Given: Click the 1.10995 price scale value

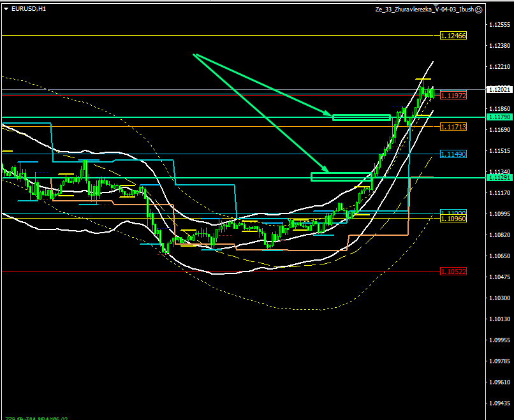Looking at the screenshot, I should coord(499,214).
